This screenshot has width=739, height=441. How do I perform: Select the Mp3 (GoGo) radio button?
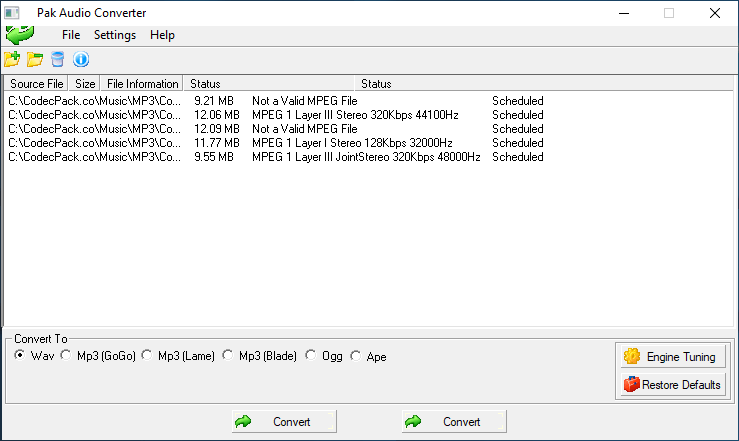click(98, 356)
